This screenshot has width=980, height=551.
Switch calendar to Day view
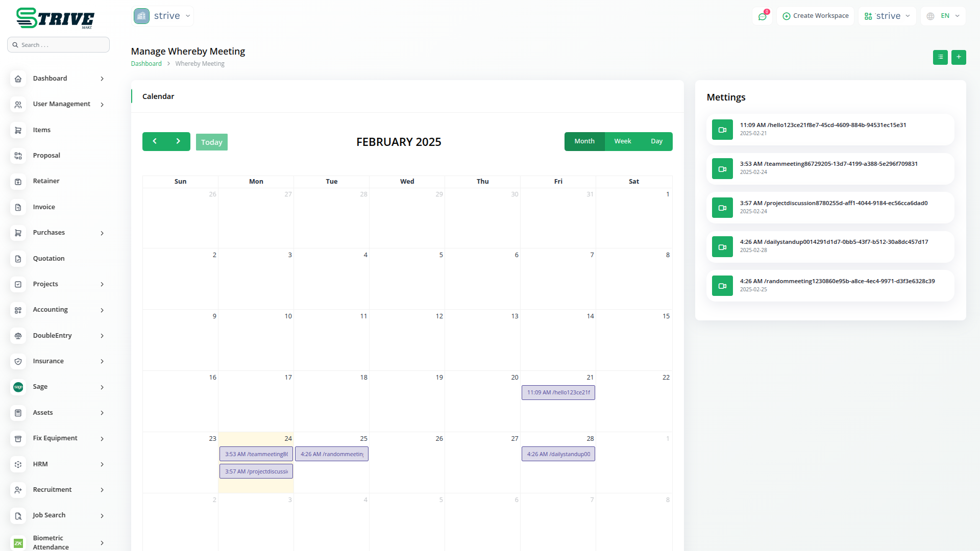[656, 141]
